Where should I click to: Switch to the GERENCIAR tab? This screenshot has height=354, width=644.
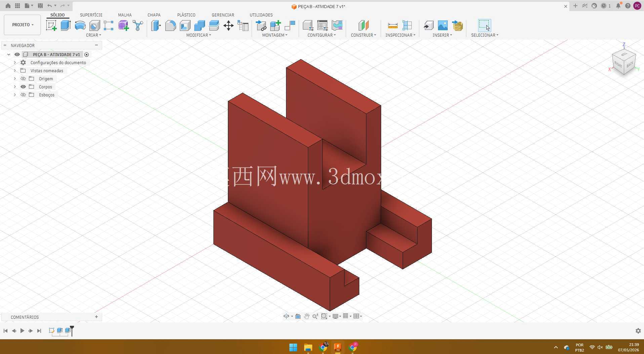click(x=223, y=15)
